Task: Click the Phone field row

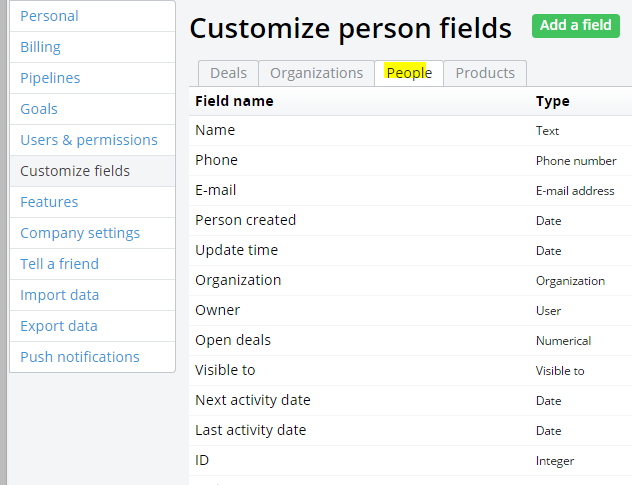Action: [410, 160]
